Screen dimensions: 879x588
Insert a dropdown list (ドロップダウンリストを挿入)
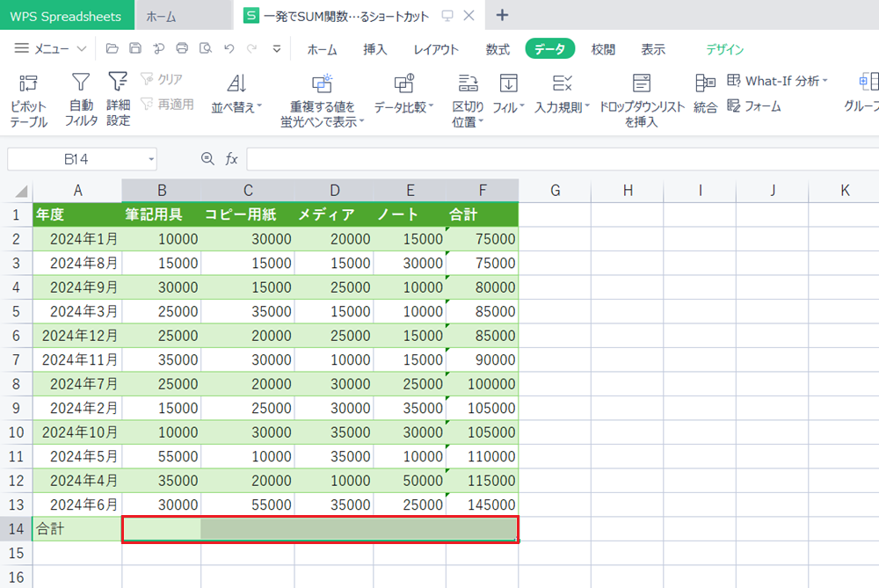pyautogui.click(x=642, y=100)
